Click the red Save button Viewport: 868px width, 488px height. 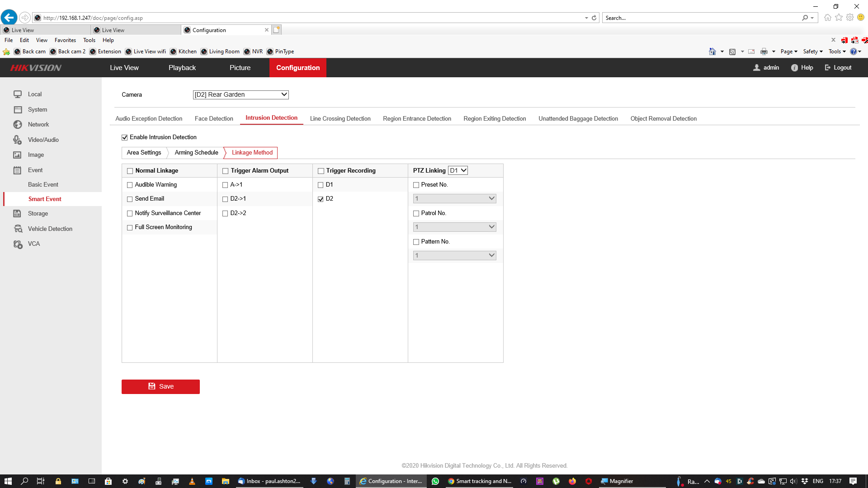pos(160,387)
